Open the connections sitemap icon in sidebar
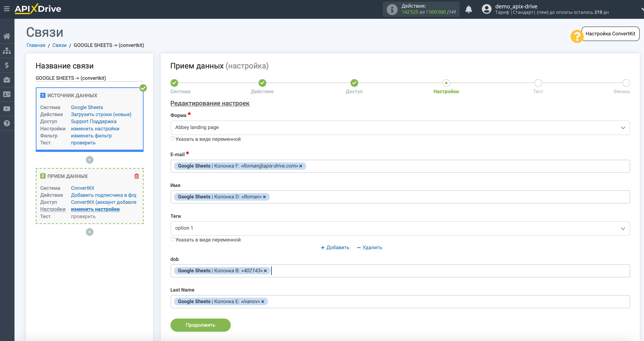 click(7, 51)
